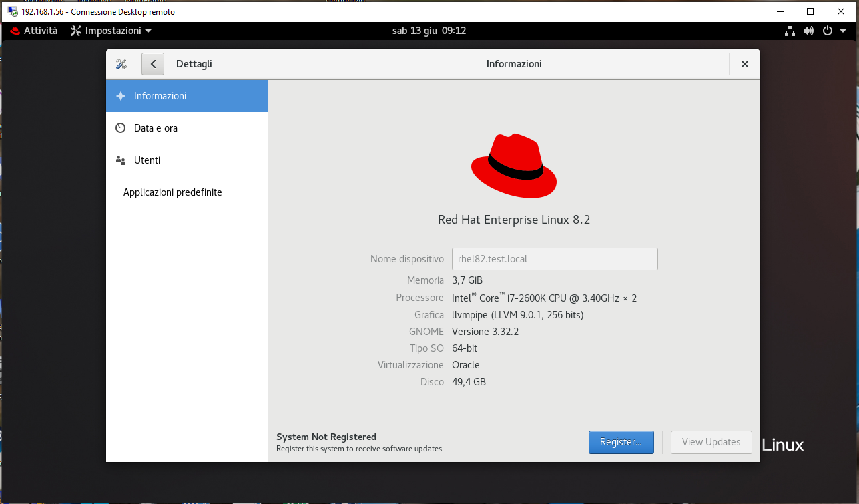Click the network icon in the top bar
859x504 pixels.
790,31
